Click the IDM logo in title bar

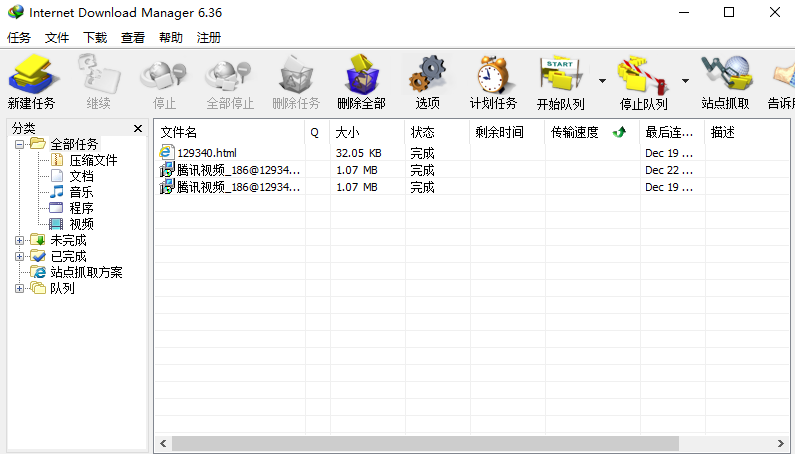(16, 12)
